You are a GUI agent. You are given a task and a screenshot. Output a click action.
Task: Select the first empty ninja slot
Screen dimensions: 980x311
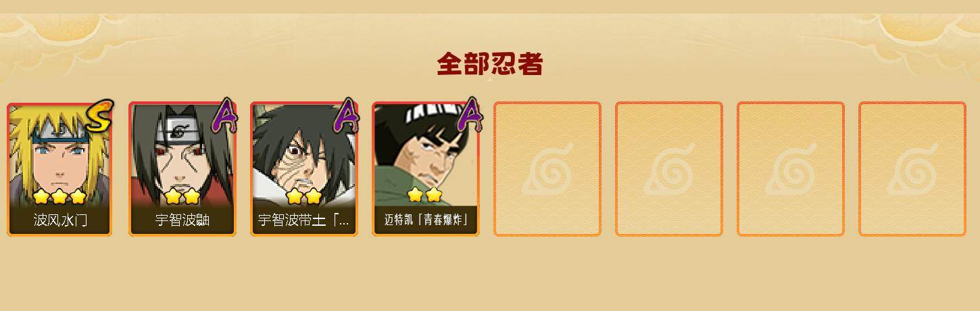(x=547, y=169)
